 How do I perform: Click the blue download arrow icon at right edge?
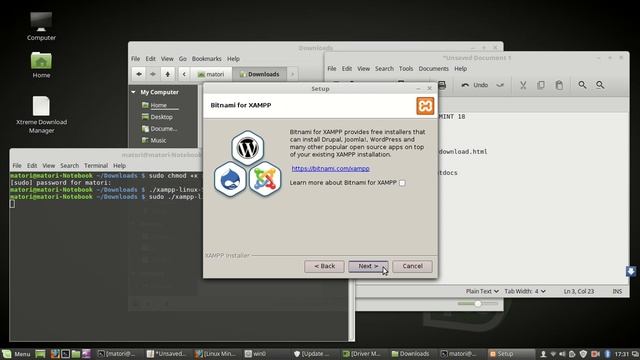631,271
